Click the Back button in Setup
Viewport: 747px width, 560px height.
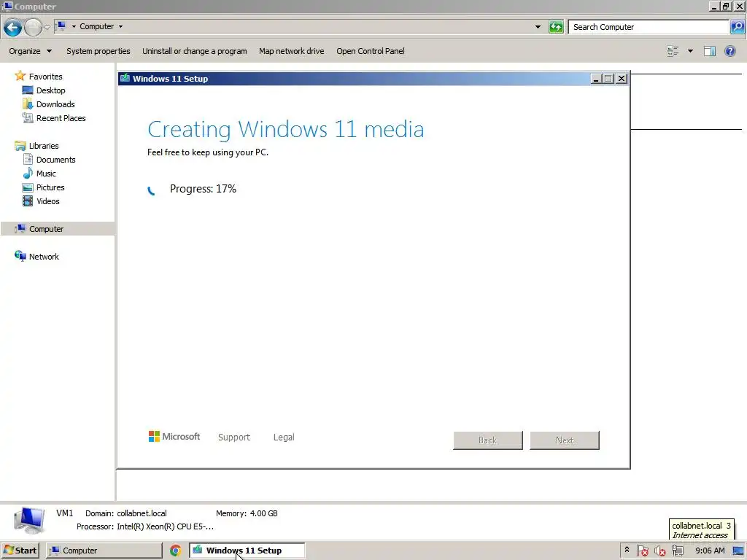click(x=488, y=440)
